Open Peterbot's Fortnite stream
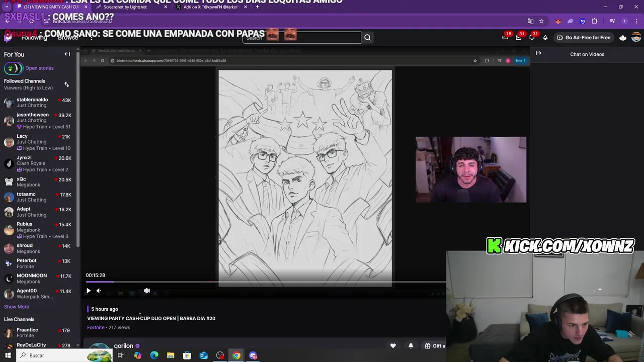The image size is (644, 362). (38, 263)
